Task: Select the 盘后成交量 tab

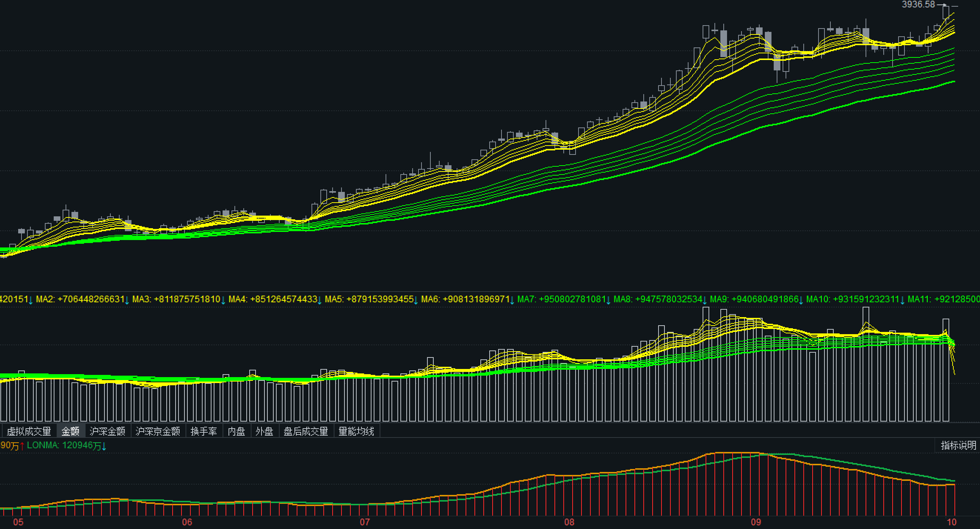Action: tap(306, 431)
